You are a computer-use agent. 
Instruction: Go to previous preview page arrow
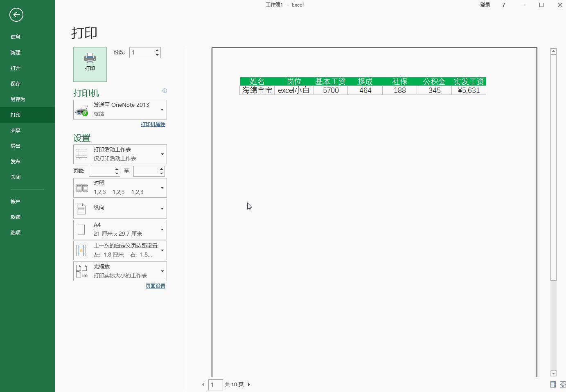pyautogui.click(x=203, y=384)
